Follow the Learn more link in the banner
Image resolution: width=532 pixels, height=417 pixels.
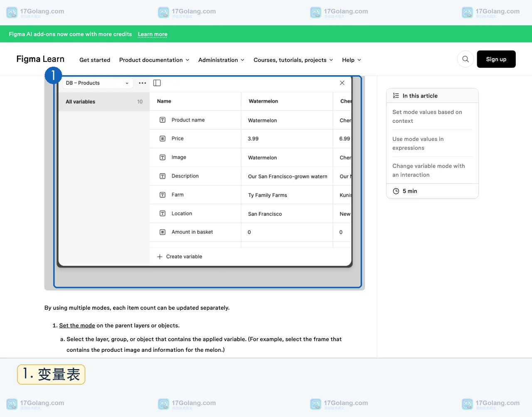pyautogui.click(x=153, y=34)
